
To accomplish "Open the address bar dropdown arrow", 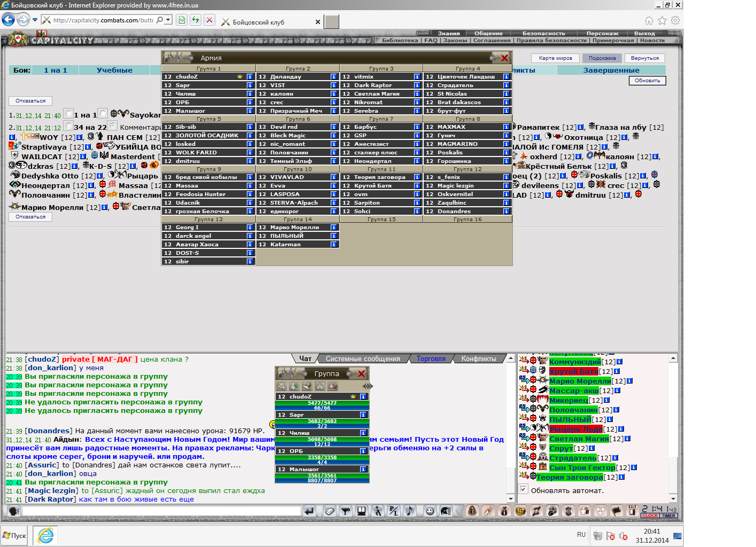I will click(168, 20).
